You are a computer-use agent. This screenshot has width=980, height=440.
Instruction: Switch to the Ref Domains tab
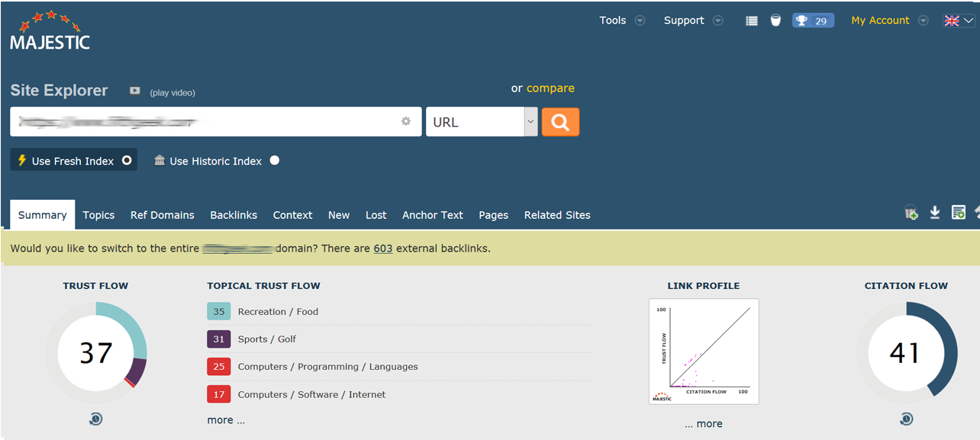pyautogui.click(x=163, y=215)
